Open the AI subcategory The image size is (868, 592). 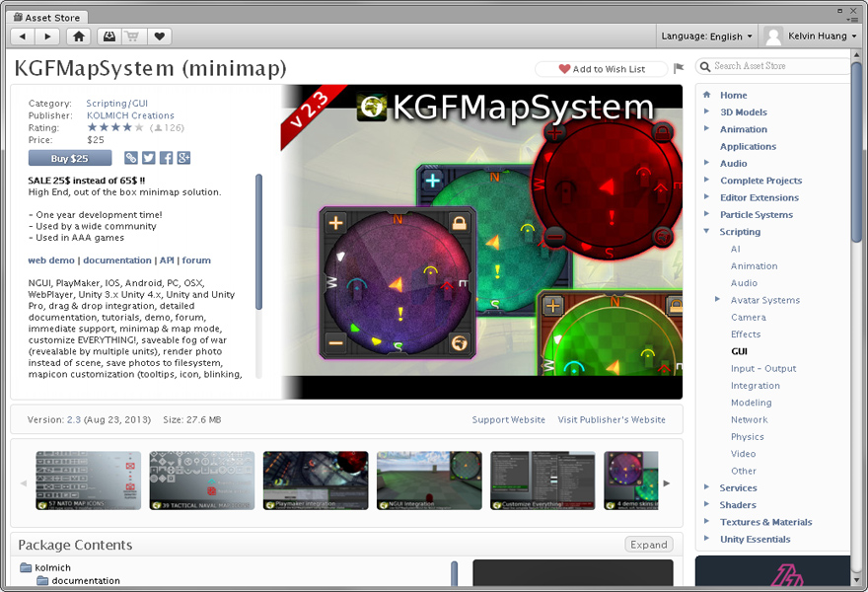[735, 249]
